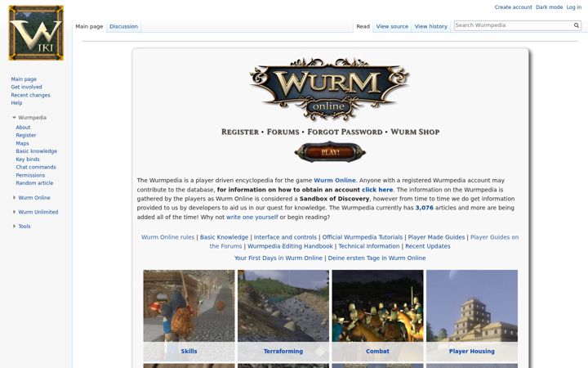Open the View history tab

pyautogui.click(x=431, y=26)
